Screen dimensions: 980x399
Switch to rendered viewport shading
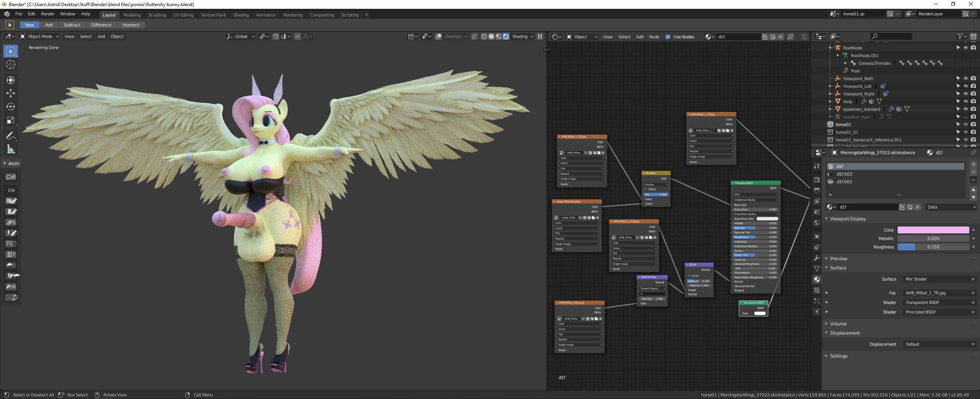pos(506,36)
